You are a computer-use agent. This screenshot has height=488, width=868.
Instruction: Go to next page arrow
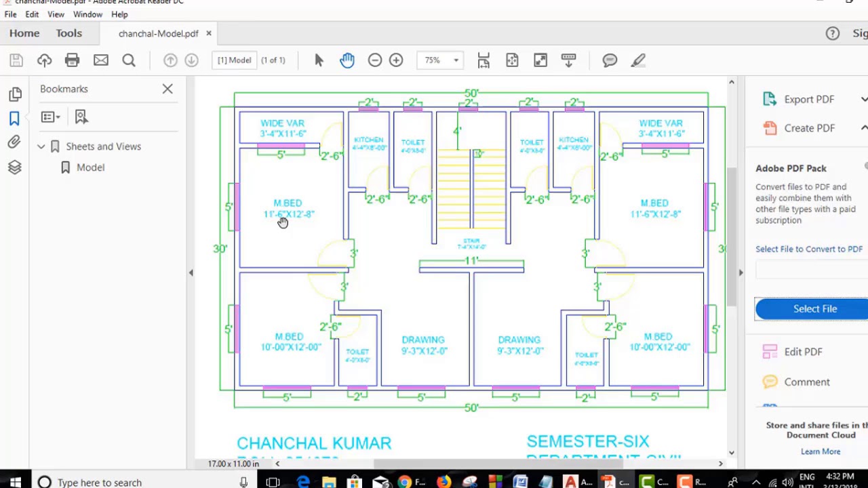coord(191,60)
